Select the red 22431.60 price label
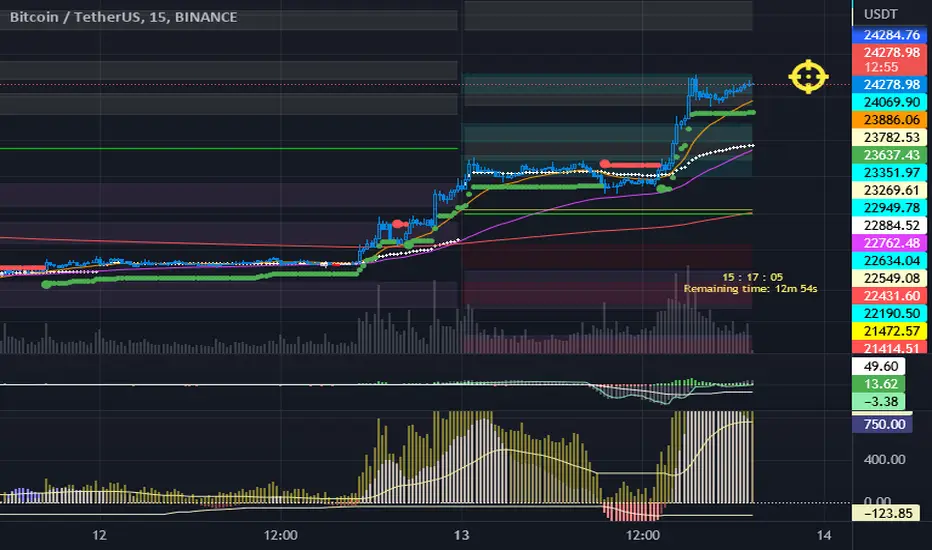The height and width of the screenshot is (550, 932). [x=889, y=296]
